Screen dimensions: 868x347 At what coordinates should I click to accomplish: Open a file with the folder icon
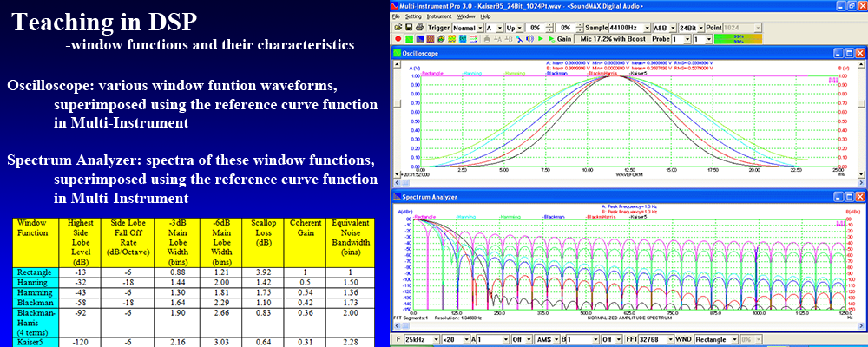tap(398, 27)
